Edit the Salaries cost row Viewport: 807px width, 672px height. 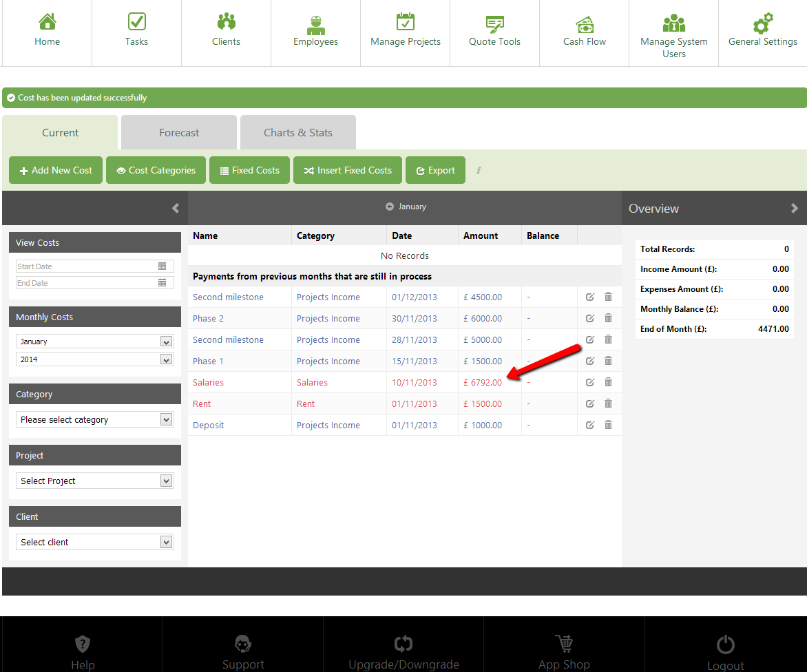click(x=590, y=382)
